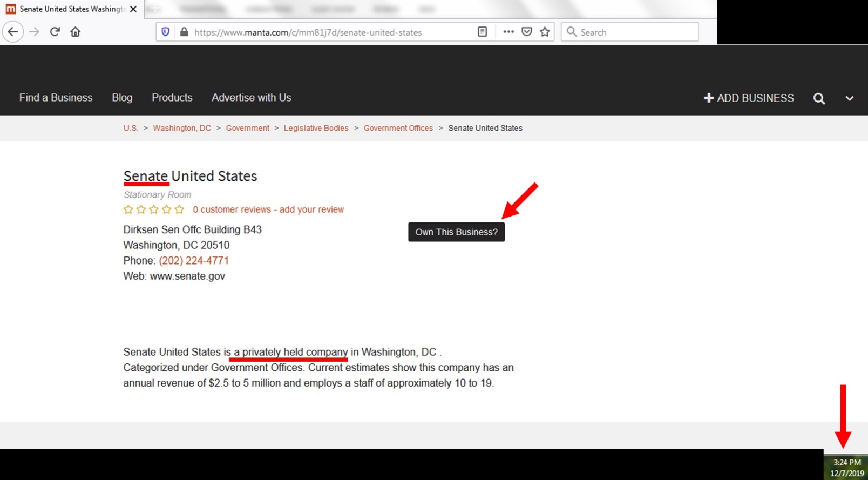Viewport: 868px width, 480px height.
Task: Click the address bar URL
Action: click(308, 32)
